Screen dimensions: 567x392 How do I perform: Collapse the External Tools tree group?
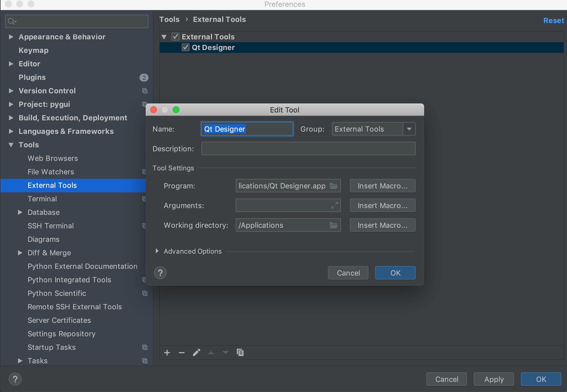tap(164, 37)
